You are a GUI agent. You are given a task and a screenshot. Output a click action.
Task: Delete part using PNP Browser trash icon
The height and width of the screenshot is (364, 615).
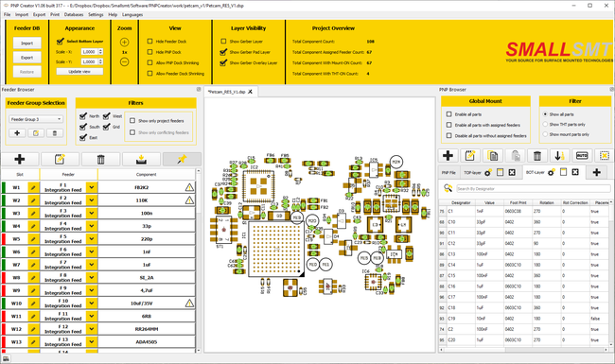[x=537, y=156]
